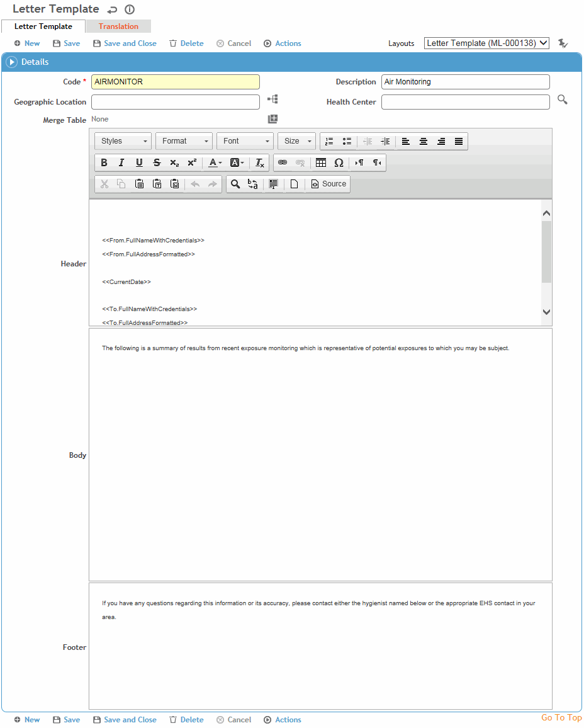Paste from clipboard
The width and height of the screenshot is (584, 728).
point(139,184)
